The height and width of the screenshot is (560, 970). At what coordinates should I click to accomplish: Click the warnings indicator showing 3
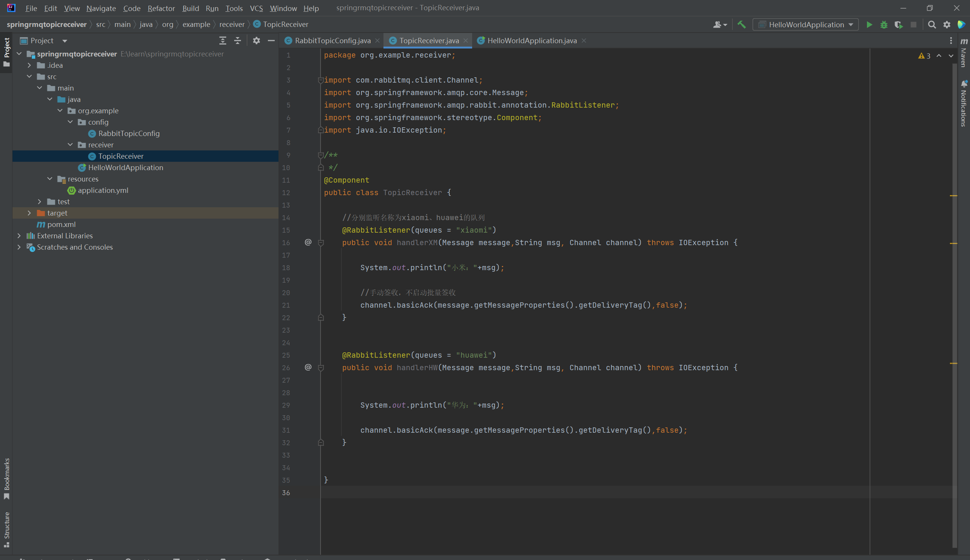coord(924,56)
